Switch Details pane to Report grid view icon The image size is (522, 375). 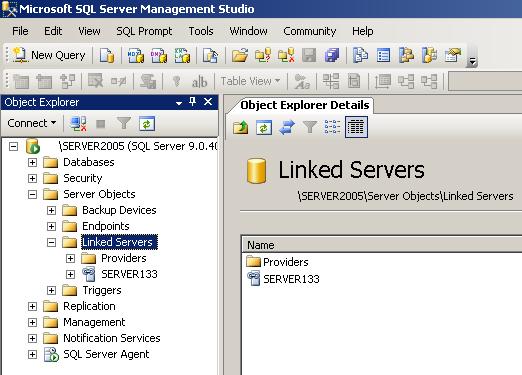coord(356,127)
